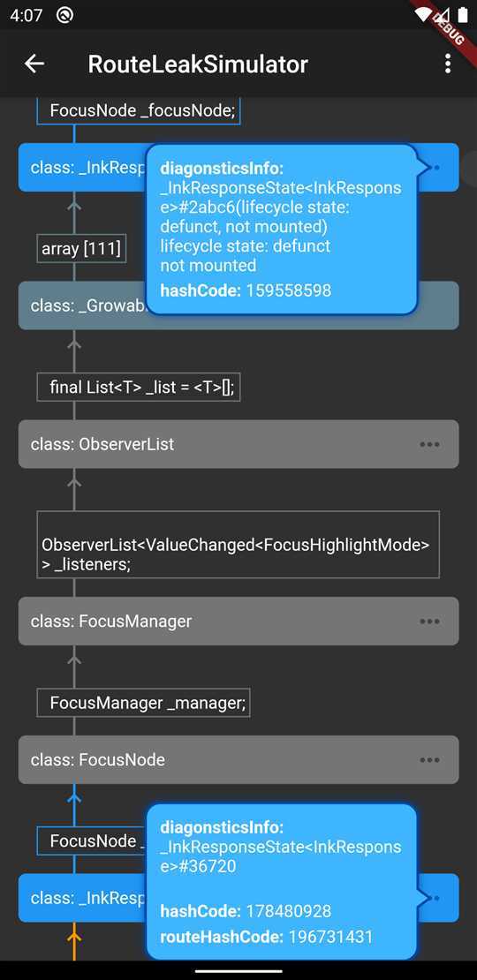Screen dimensions: 477x980
Task: Tap the array [111] label
Action: (81, 249)
